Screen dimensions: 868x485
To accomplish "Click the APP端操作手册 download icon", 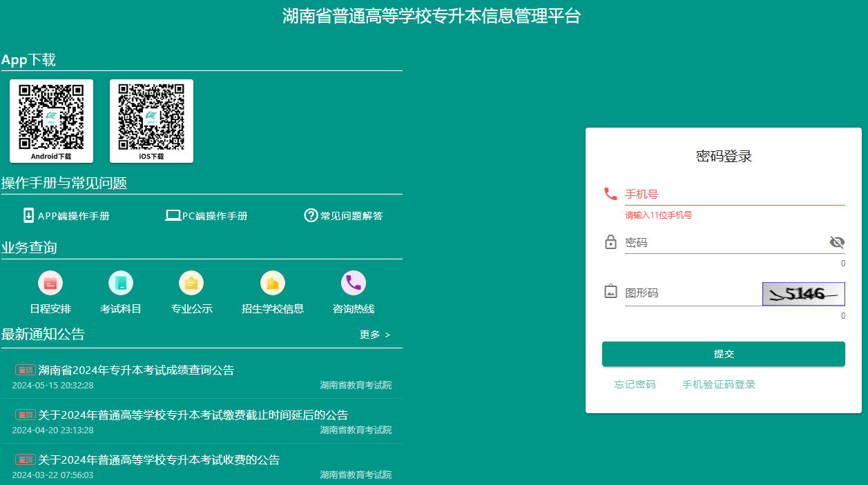I will click(28, 215).
